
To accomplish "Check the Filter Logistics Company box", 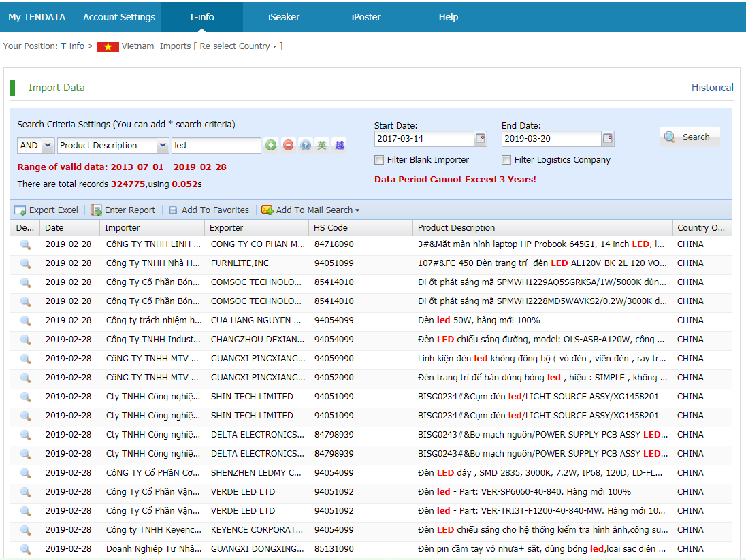I will (x=506, y=160).
